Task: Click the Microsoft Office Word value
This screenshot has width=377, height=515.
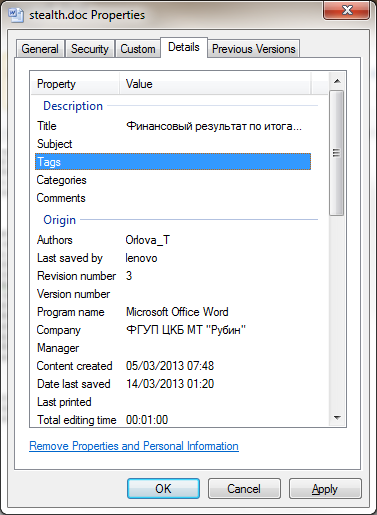Action: (x=177, y=312)
